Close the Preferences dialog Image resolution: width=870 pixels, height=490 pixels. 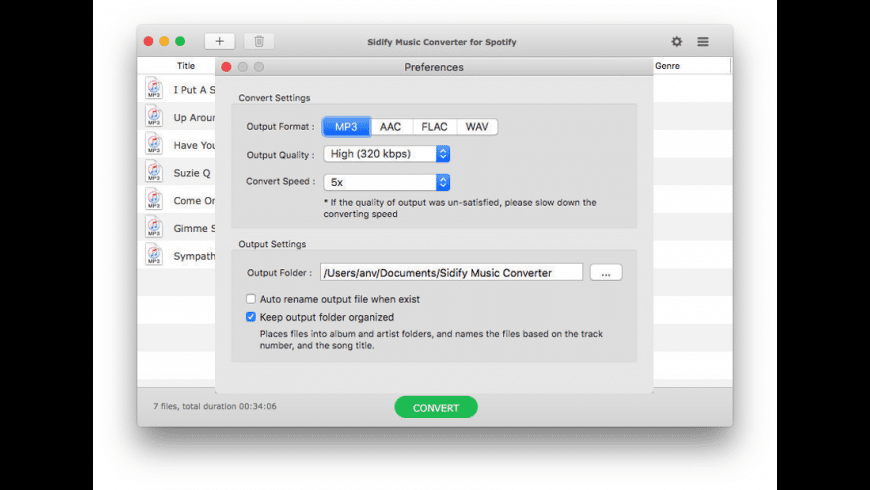point(226,67)
